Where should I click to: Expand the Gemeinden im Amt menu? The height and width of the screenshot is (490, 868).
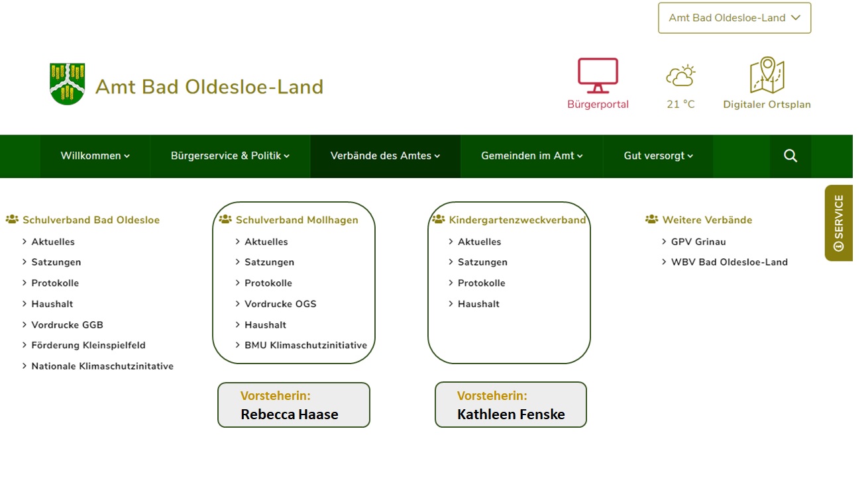(531, 156)
